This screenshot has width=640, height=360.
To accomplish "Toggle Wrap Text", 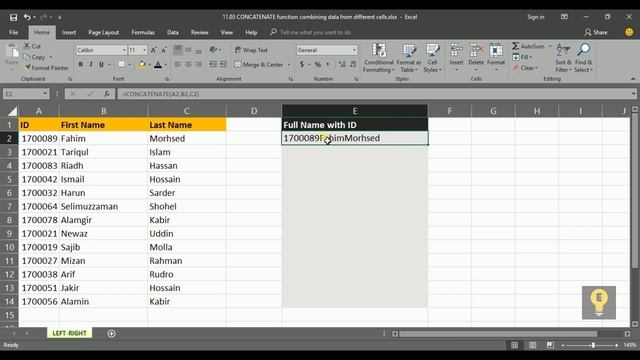I will [251, 50].
